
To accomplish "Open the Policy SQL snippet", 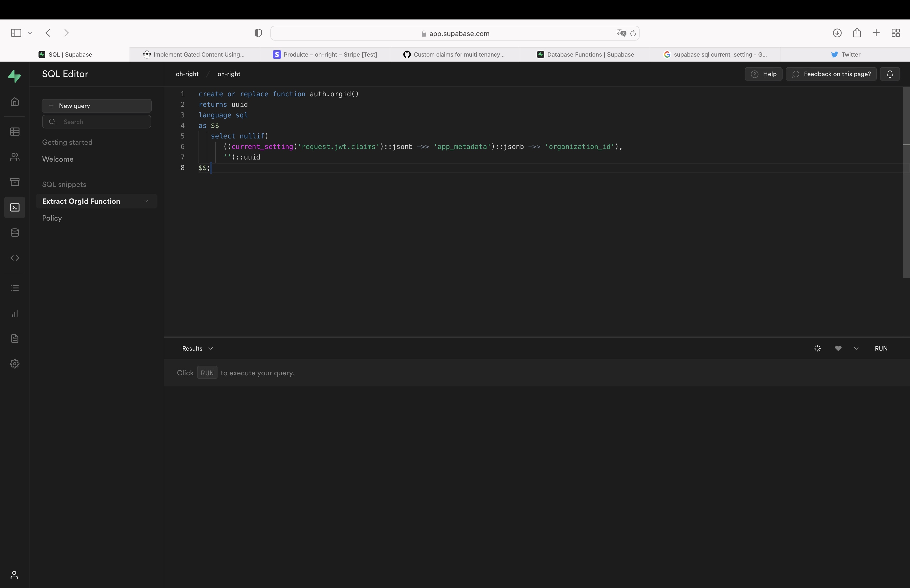I will click(x=52, y=218).
